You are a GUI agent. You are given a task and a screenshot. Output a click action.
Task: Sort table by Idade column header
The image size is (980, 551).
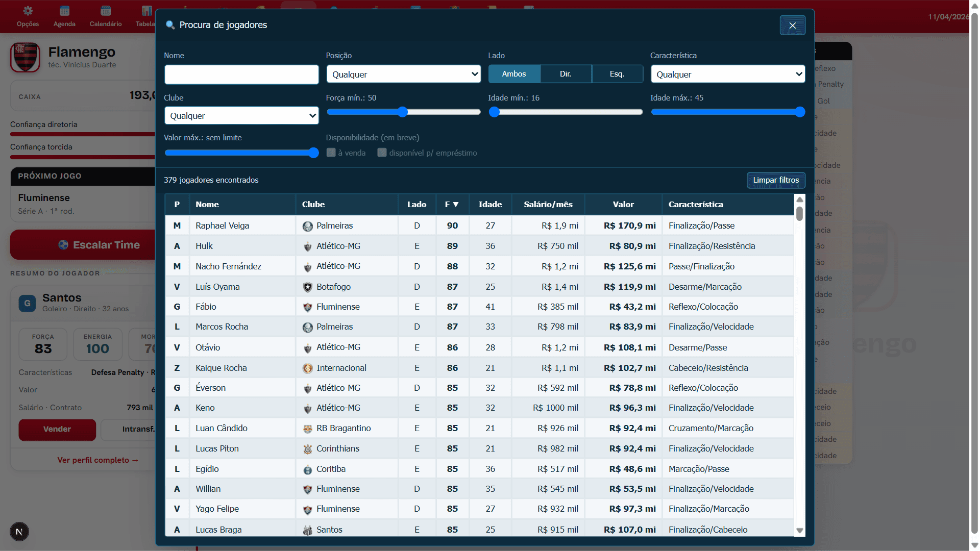click(490, 204)
